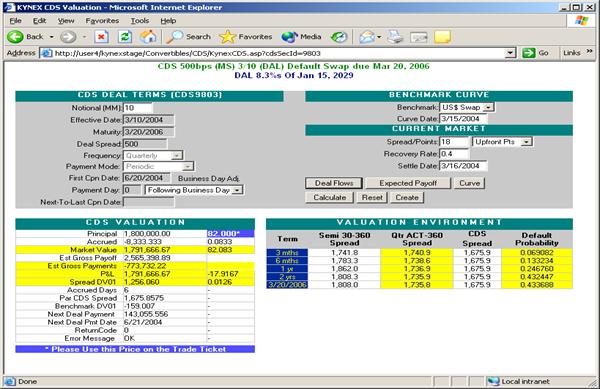600x389 pixels.
Task: Open the Media globe icon
Action: tap(289, 37)
